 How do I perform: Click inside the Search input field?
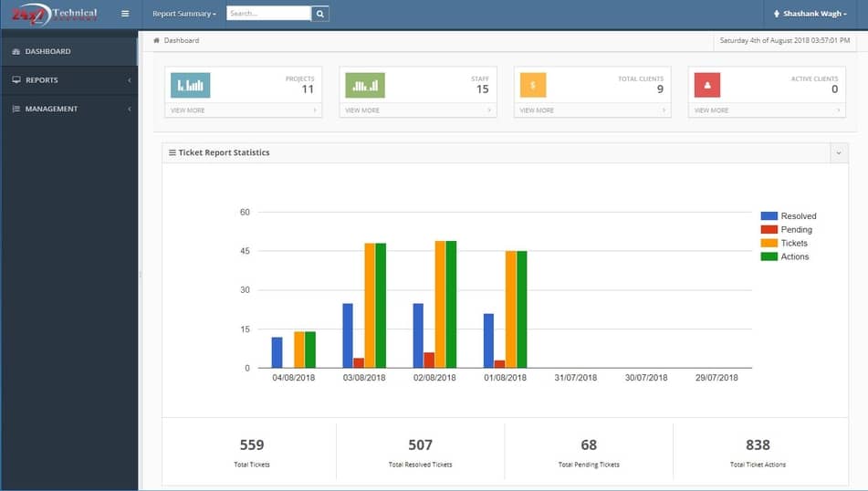(267, 14)
